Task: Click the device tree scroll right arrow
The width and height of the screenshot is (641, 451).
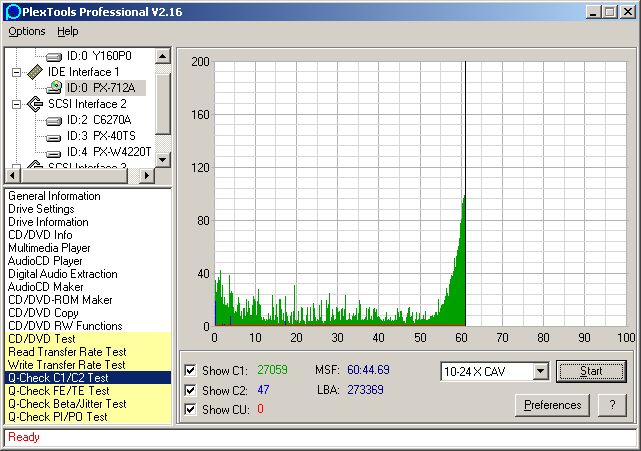Action: (146, 176)
